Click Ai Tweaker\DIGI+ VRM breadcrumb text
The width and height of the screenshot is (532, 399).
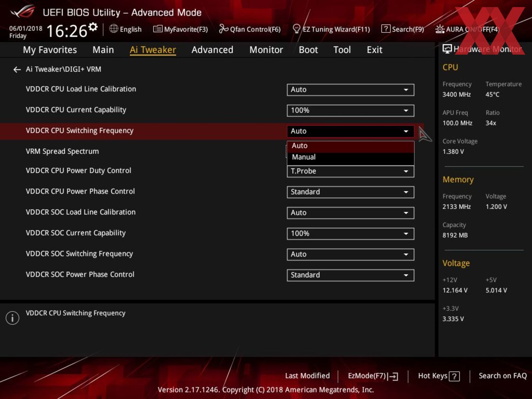pos(63,69)
